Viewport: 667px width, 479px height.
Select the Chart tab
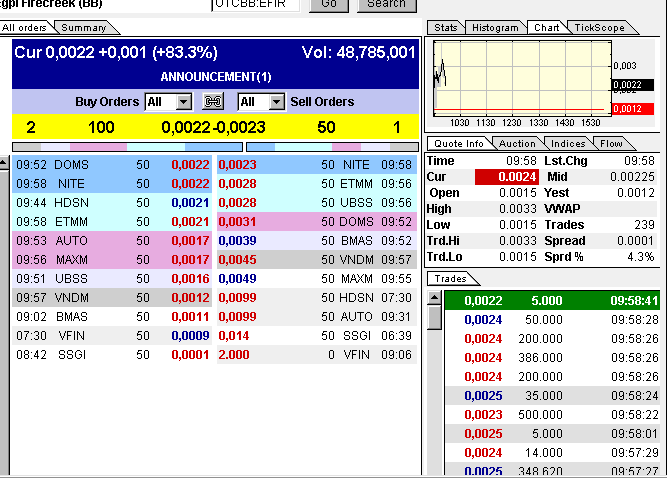(547, 28)
